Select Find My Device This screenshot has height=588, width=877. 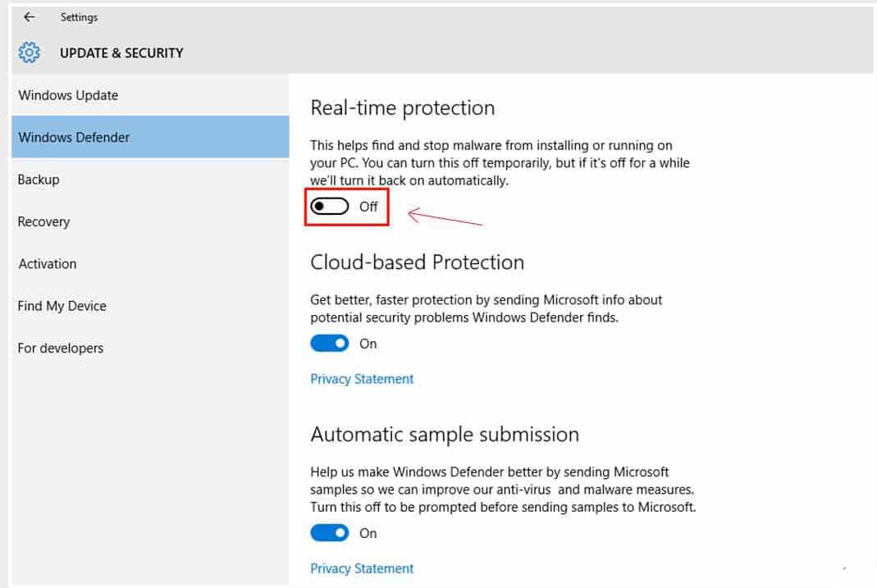[150, 306]
